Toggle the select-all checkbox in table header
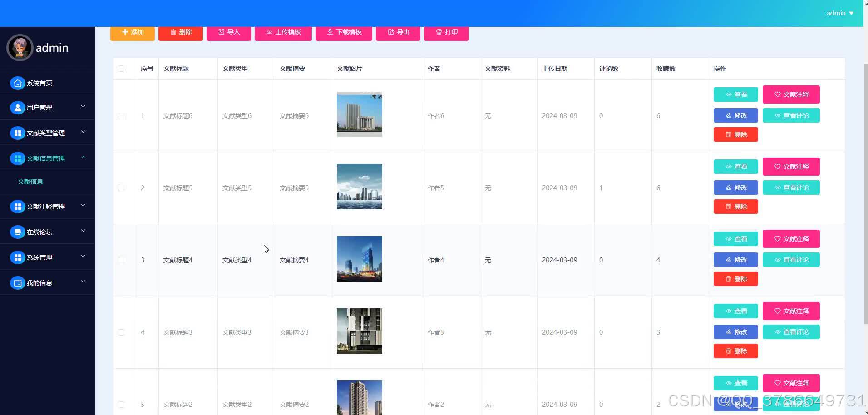Viewport: 868px width, 415px height. [x=121, y=69]
